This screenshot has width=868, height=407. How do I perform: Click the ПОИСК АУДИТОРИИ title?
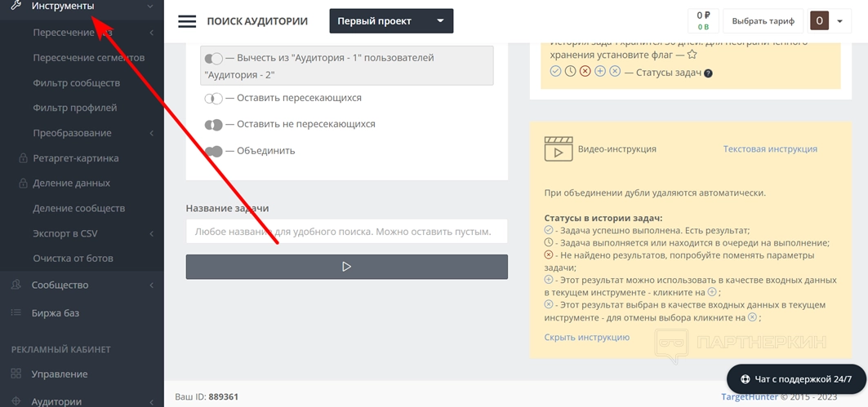257,21
